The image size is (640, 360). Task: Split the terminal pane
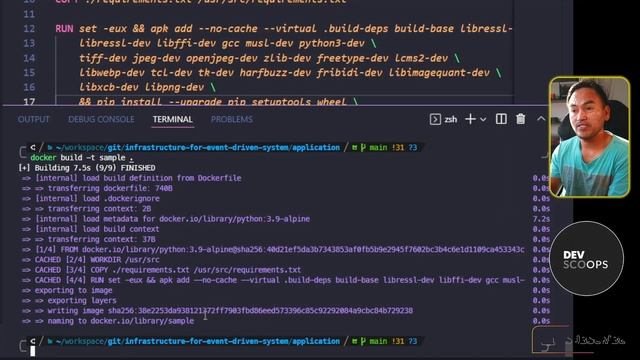(x=501, y=119)
